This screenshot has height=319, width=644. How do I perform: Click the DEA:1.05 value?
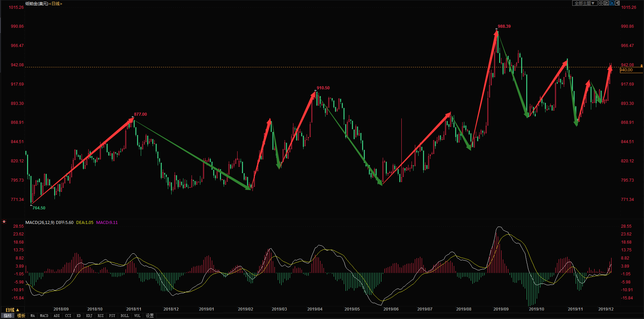pyautogui.click(x=85, y=222)
